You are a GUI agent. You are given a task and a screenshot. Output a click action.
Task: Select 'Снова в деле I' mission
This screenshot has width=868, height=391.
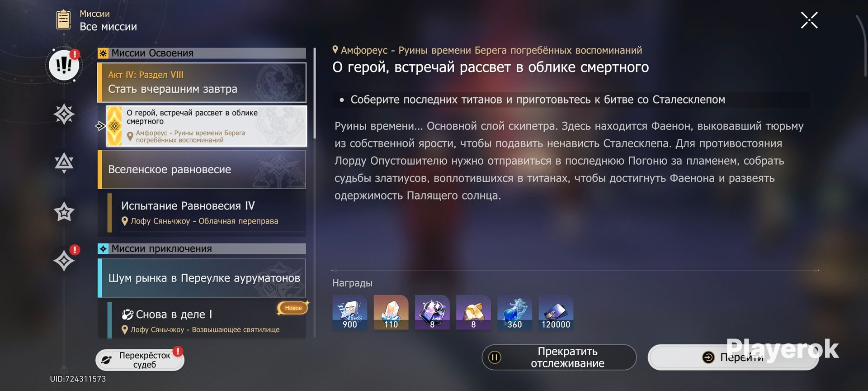(x=207, y=320)
